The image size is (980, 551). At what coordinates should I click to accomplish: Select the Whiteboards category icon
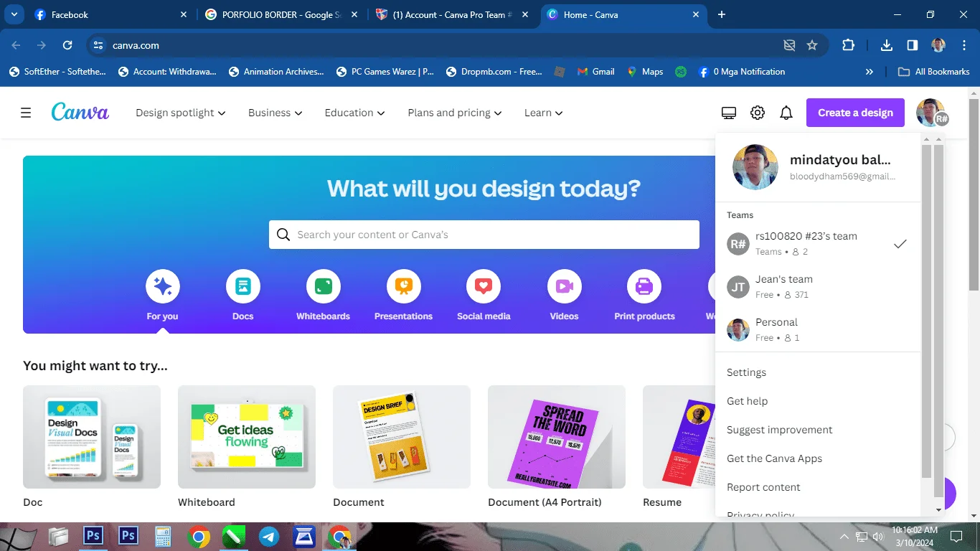(324, 287)
